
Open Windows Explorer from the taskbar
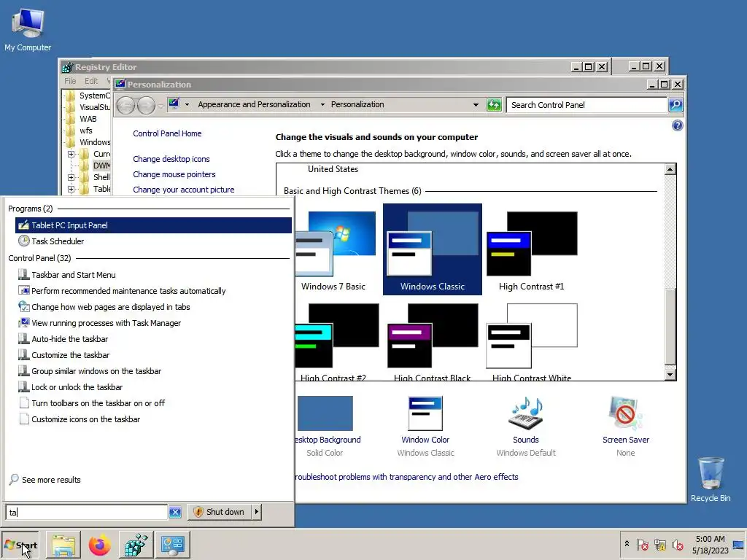(63, 545)
